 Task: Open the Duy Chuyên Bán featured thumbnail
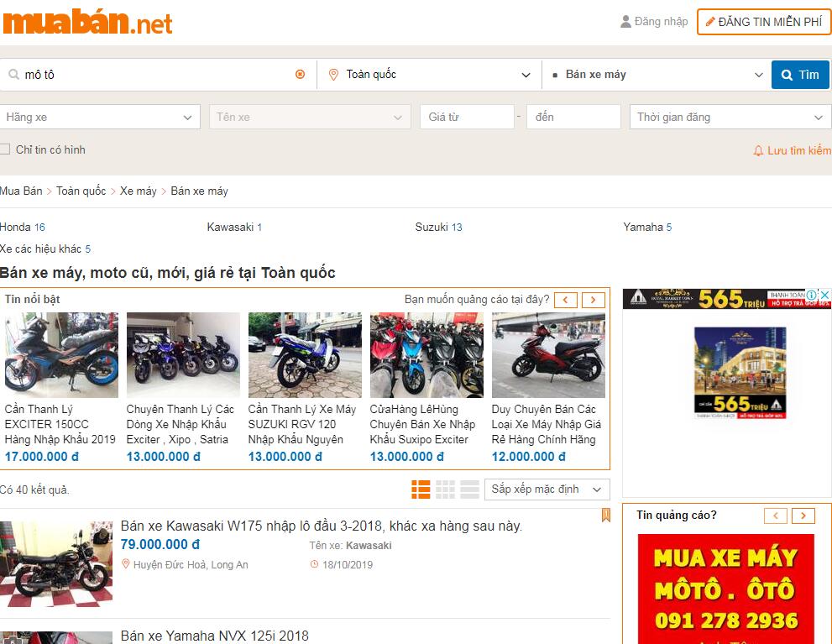[549, 355]
